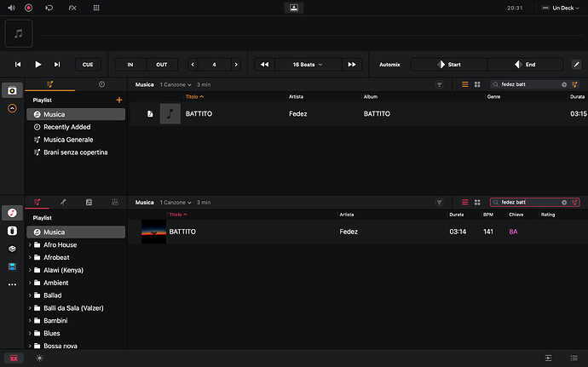This screenshot has height=367, width=588.
Task: Click the edit pencil icon beside End
Action: pyautogui.click(x=576, y=65)
